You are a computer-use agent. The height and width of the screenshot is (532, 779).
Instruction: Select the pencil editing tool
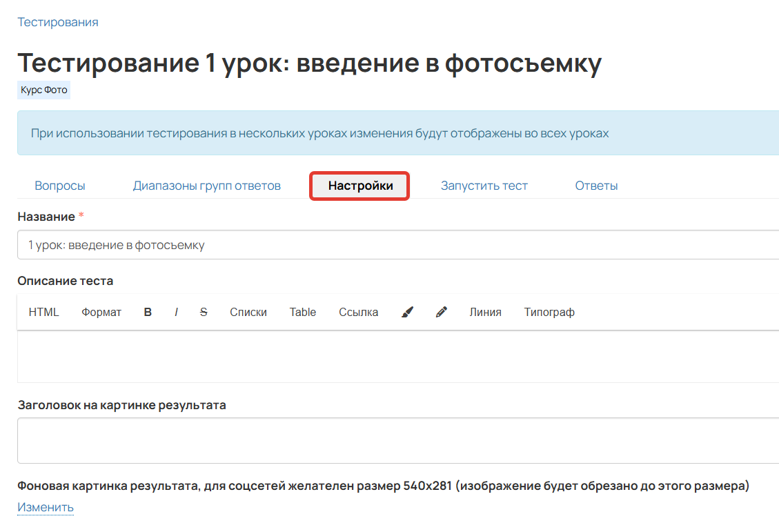click(441, 312)
